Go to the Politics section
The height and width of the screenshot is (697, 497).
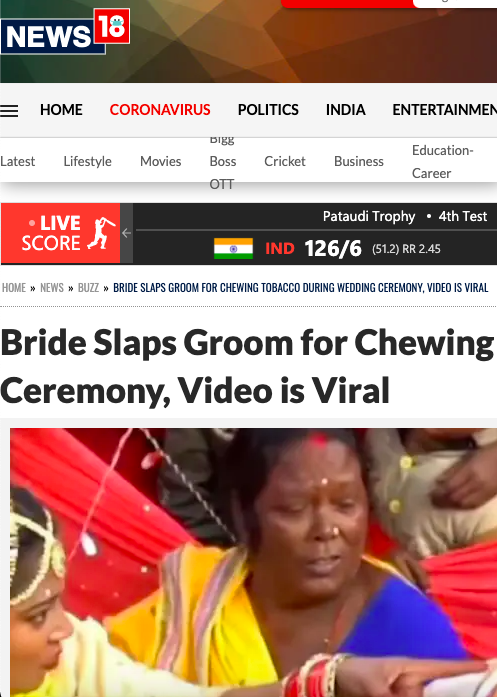pyautogui.click(x=268, y=110)
